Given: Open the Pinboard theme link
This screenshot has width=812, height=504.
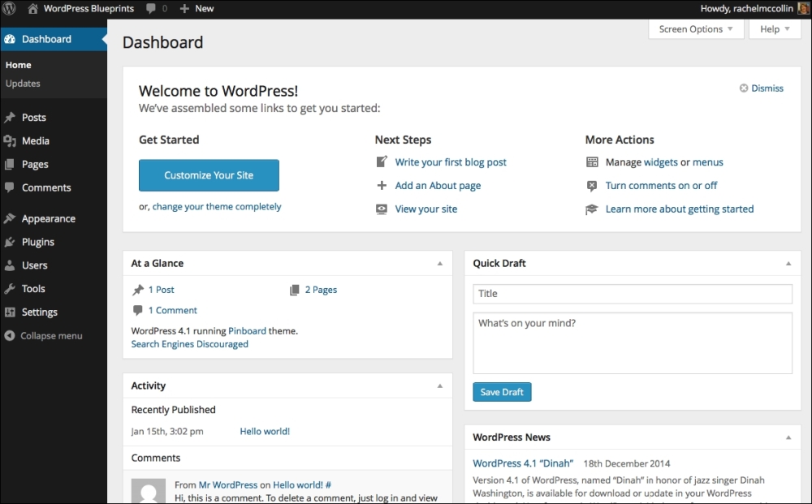Looking at the screenshot, I should coord(247,330).
